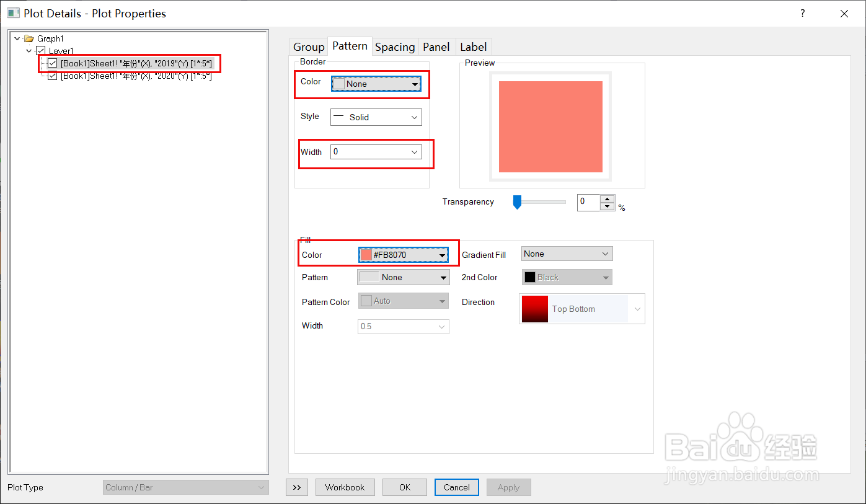Open the Border Style dropdown
The image size is (866, 504).
click(x=376, y=117)
